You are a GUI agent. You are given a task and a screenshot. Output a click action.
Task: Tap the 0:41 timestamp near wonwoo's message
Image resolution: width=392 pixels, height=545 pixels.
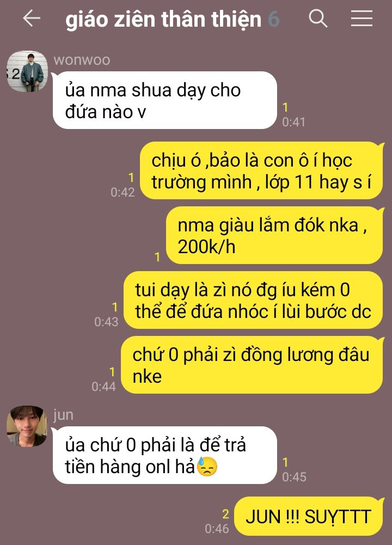293,122
